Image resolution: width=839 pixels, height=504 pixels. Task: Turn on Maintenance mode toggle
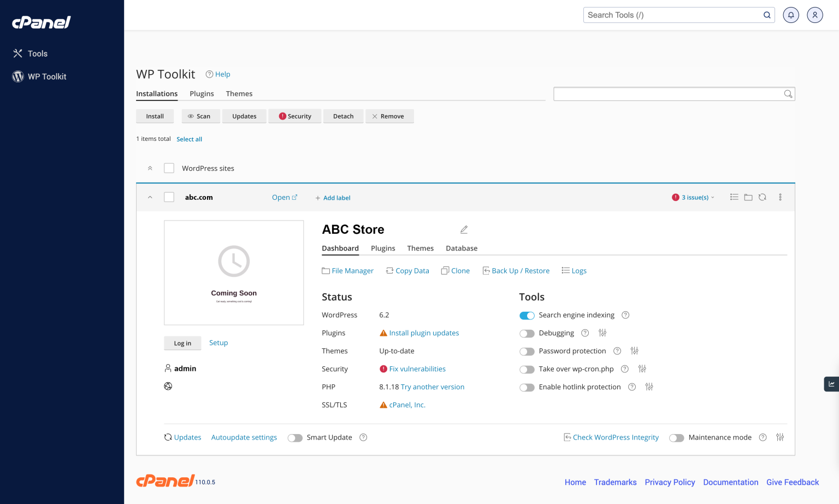(x=677, y=438)
